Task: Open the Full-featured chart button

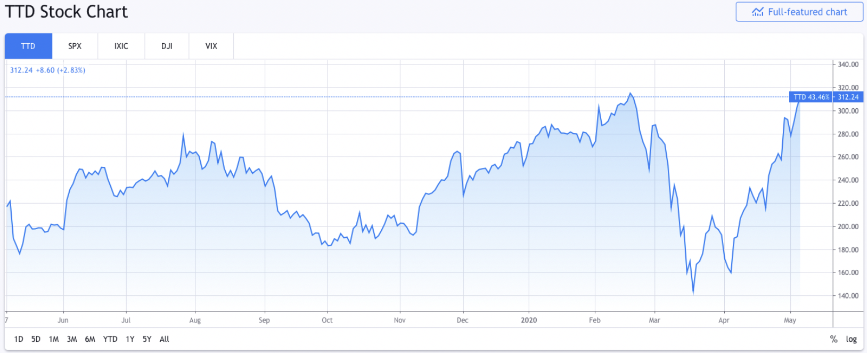Action: pos(799,12)
